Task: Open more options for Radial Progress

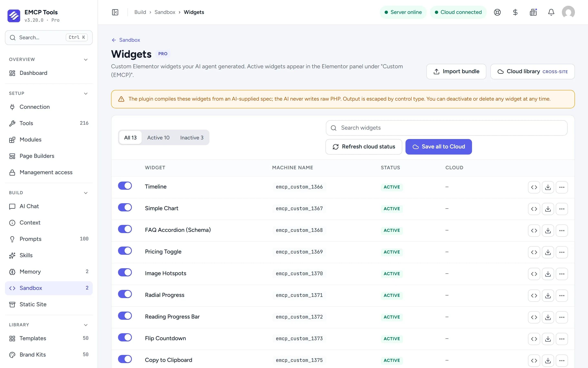Action: [561, 295]
